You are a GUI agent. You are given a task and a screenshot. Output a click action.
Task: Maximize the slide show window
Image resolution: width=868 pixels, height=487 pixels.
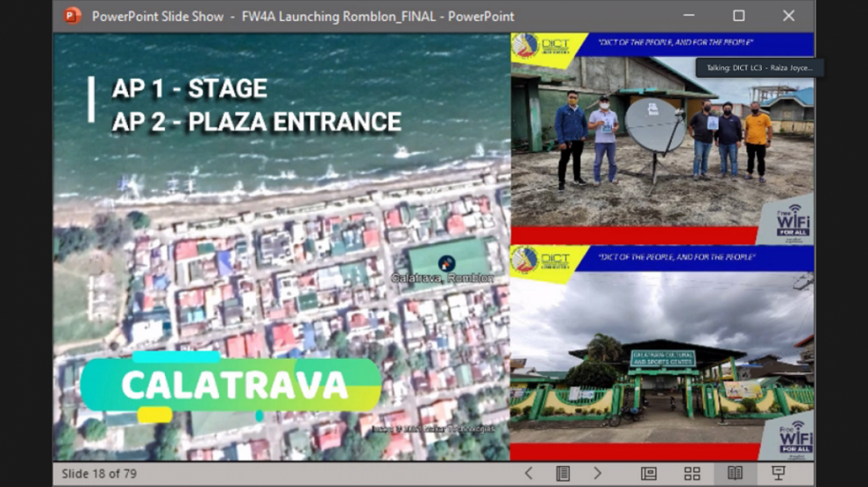739,16
